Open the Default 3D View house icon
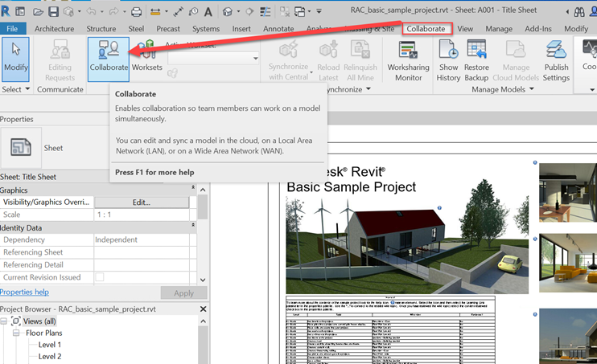The image size is (597, 364). click(228, 12)
